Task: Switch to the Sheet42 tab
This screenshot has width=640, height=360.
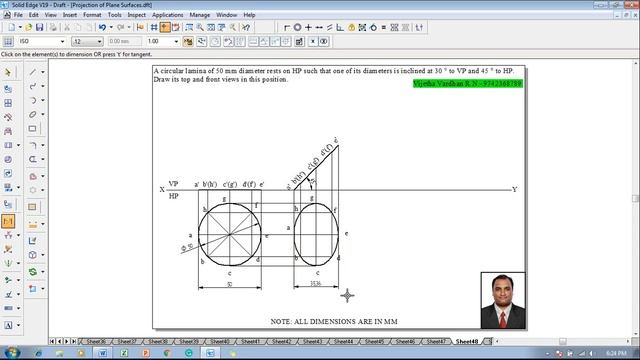Action: point(281,341)
